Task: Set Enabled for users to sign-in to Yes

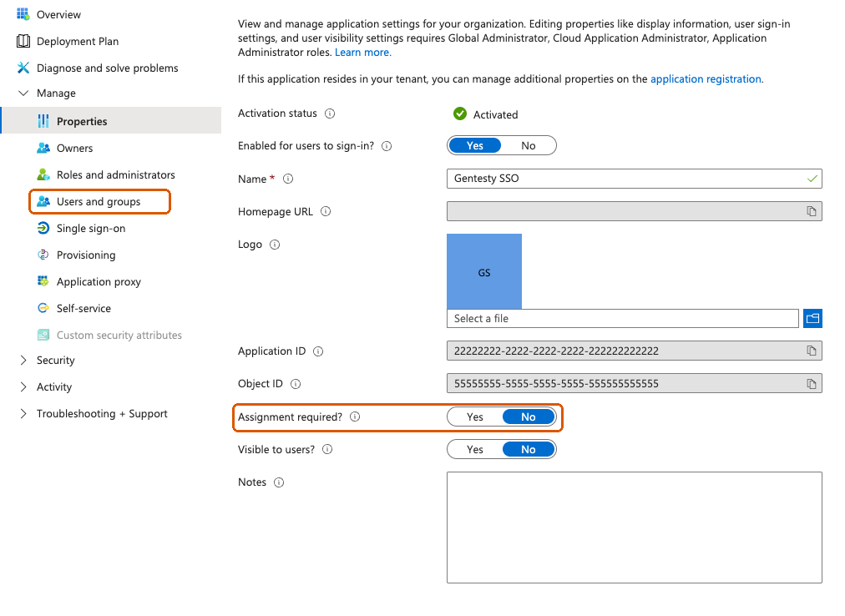Action: (x=475, y=145)
